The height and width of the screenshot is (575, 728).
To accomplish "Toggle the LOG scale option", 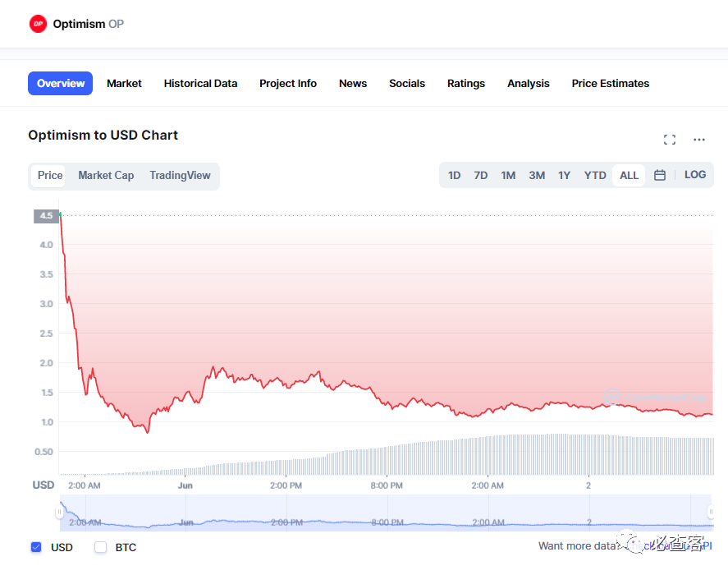I will click(x=695, y=175).
